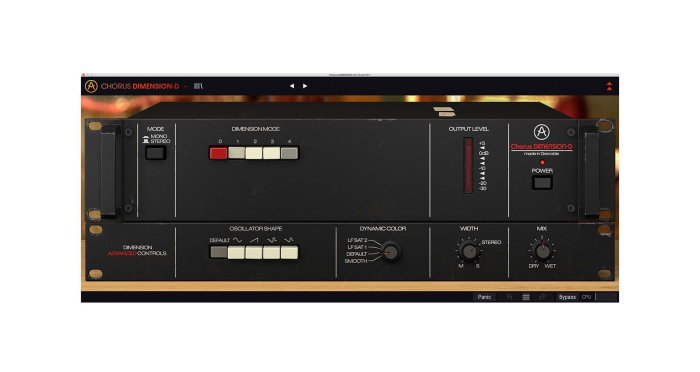Select the ramp oscillator shape button

(x=254, y=253)
